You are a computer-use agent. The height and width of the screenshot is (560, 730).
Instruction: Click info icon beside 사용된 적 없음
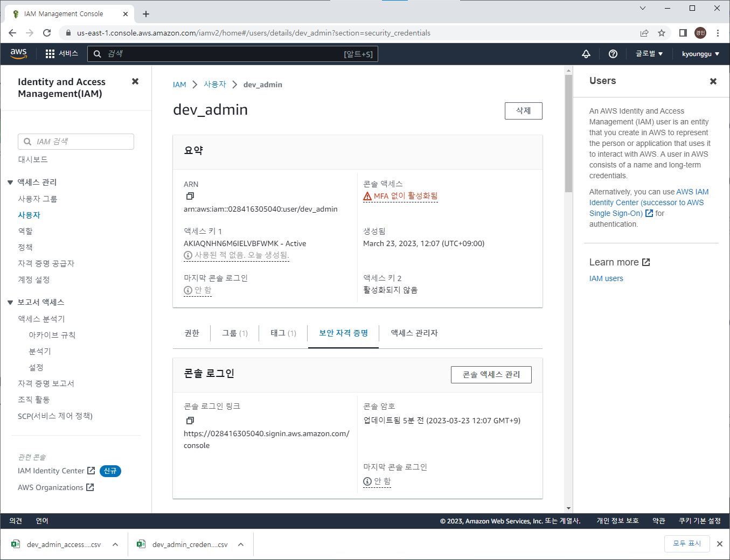point(188,255)
